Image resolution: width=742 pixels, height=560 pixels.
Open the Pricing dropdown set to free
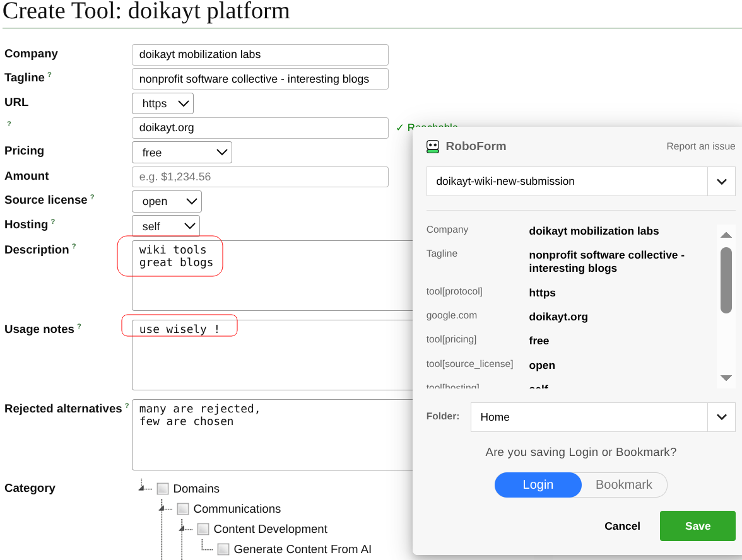182,153
